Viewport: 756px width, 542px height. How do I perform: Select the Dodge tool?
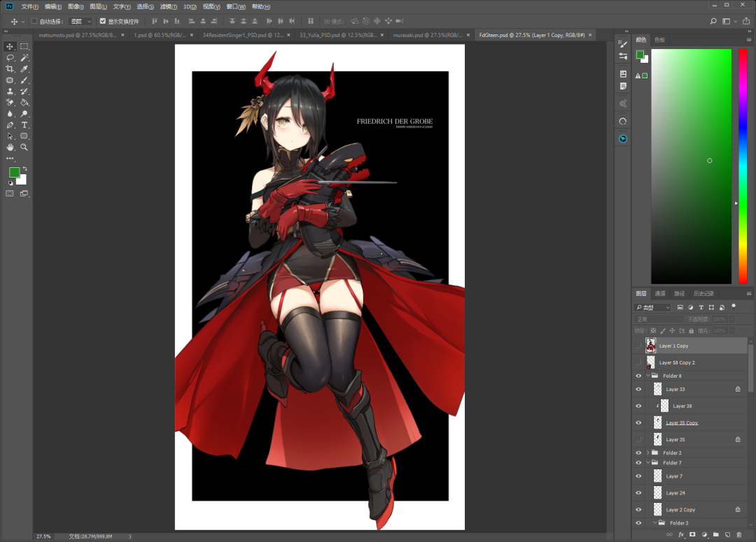click(24, 114)
